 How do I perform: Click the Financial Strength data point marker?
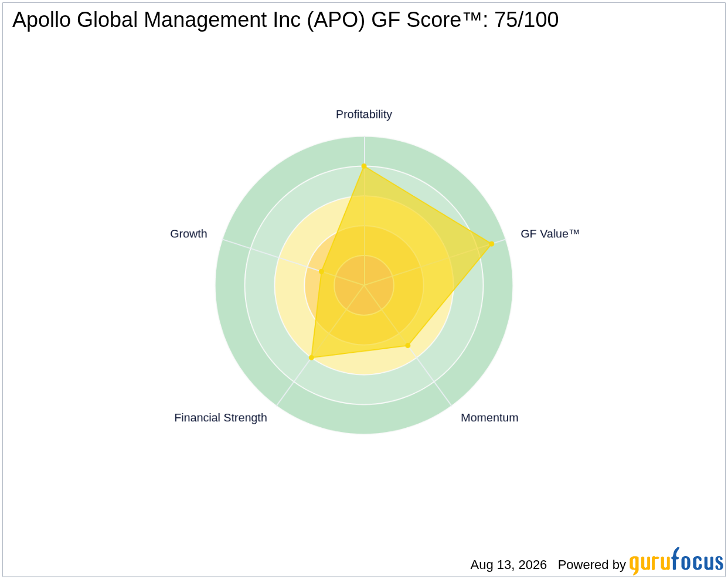[311, 357]
